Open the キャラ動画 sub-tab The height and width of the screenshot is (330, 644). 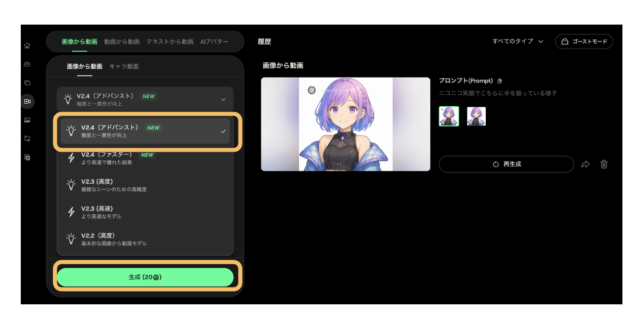point(124,66)
